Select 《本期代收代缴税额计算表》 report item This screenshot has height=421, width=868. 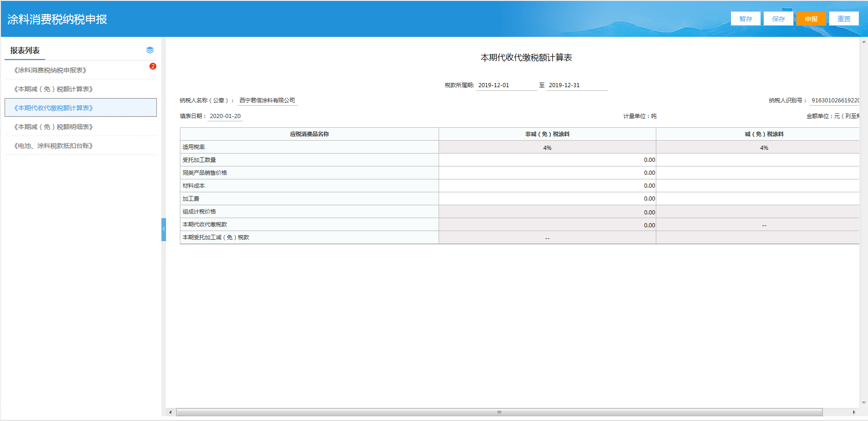54,108
